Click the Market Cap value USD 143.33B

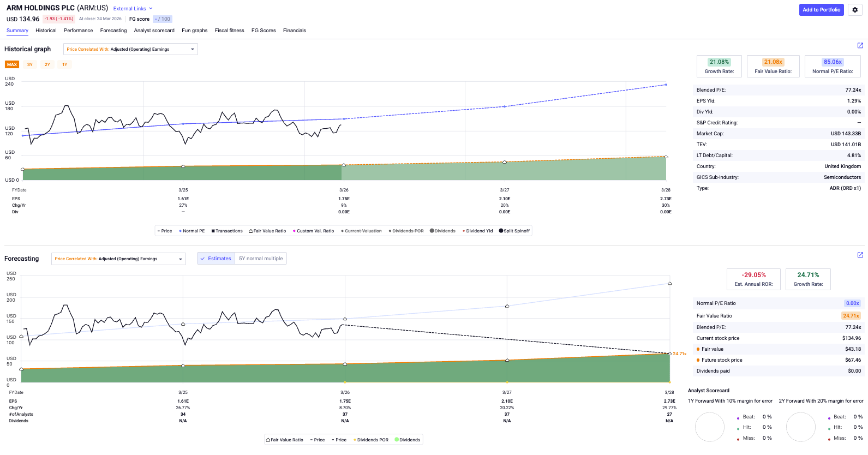pyautogui.click(x=846, y=134)
